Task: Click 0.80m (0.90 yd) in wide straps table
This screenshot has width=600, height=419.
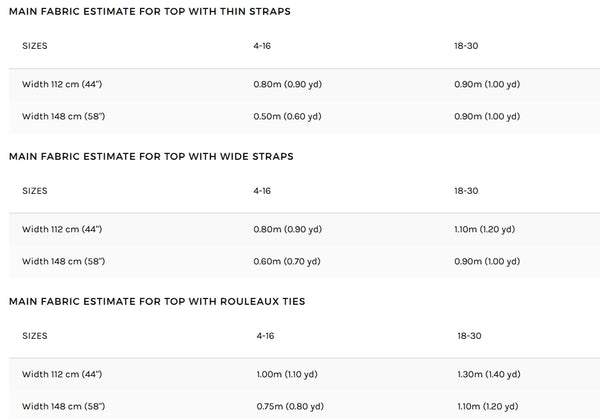Action: pos(287,229)
